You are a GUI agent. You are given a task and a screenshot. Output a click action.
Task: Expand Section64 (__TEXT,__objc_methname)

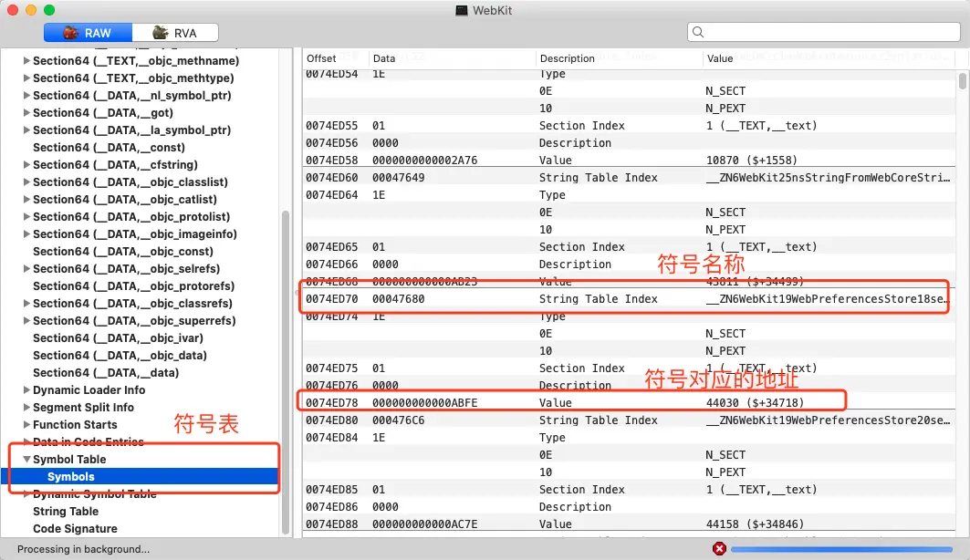coord(26,60)
